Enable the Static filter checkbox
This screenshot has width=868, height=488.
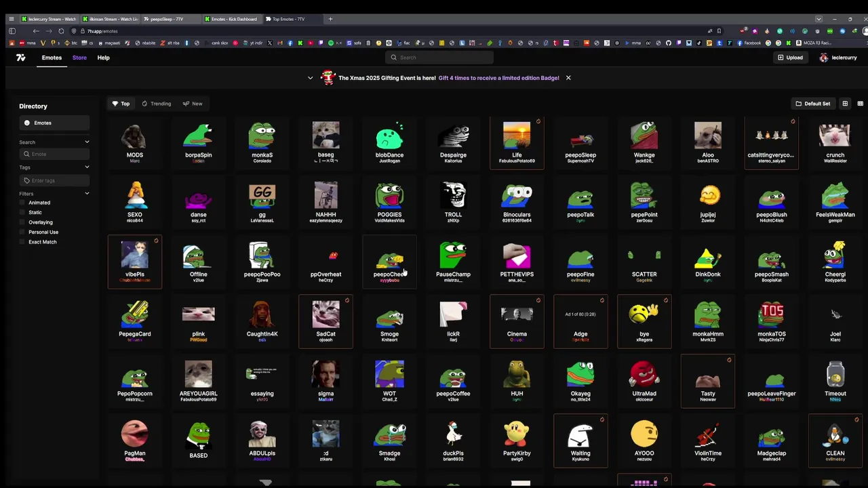[22, 212]
